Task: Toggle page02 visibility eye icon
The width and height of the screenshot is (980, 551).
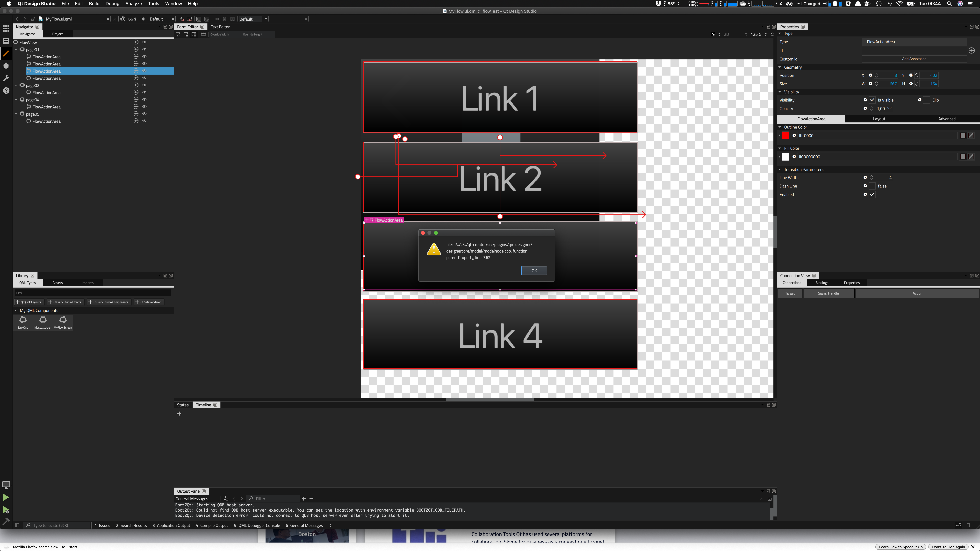Action: coord(144,85)
